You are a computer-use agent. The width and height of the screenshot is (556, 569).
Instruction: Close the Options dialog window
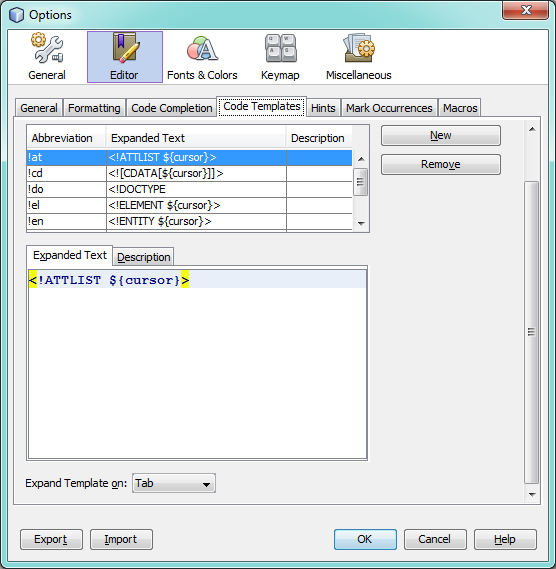click(x=525, y=10)
